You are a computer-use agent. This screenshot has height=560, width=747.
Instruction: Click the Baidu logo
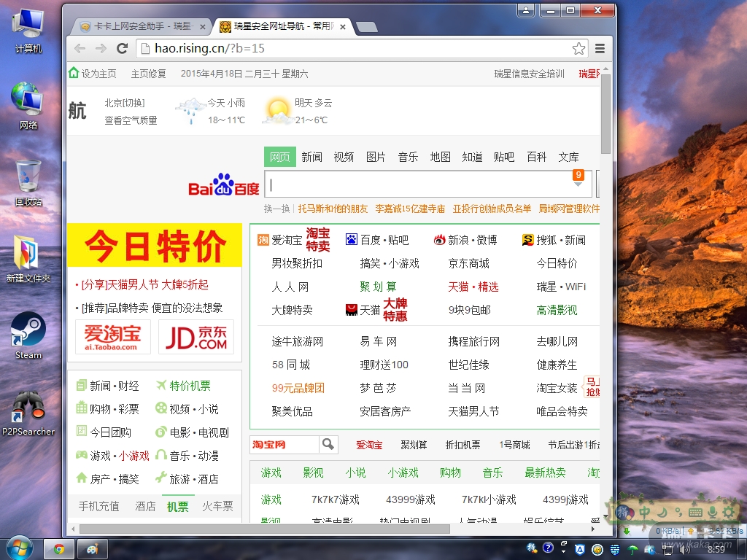(x=223, y=184)
